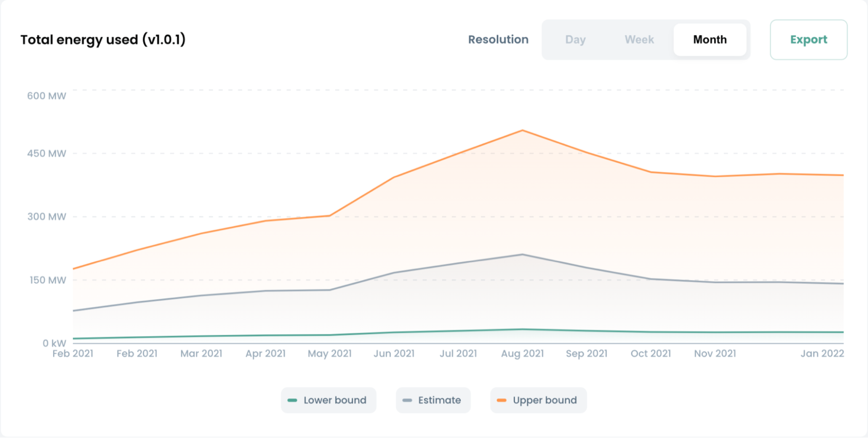Switch resolution to Day
The height and width of the screenshot is (438, 868).
pos(575,40)
